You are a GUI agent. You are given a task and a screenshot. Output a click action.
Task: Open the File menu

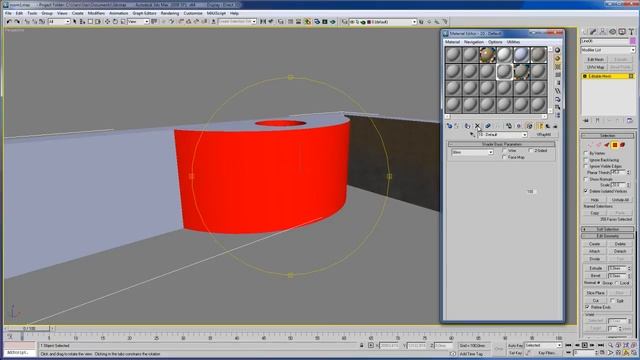click(x=9, y=13)
